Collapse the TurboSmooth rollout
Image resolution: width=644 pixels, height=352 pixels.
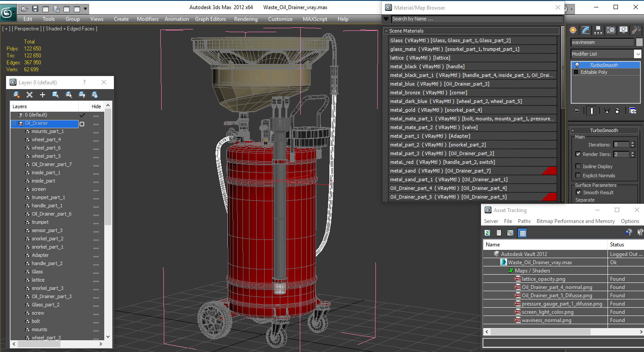click(573, 130)
